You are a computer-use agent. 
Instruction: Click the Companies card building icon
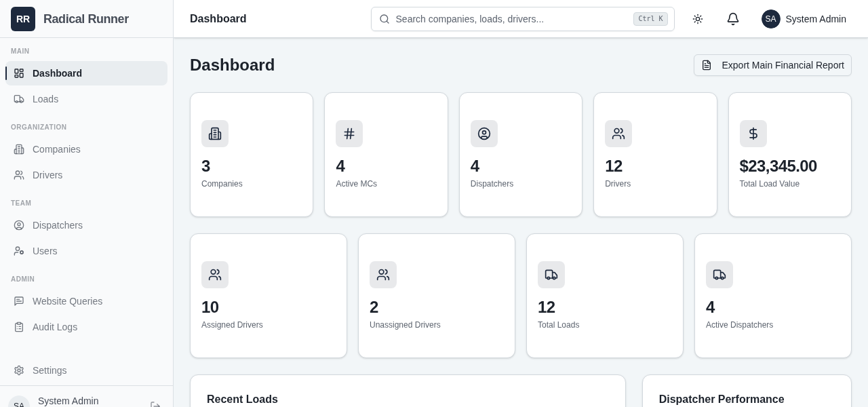click(x=215, y=134)
